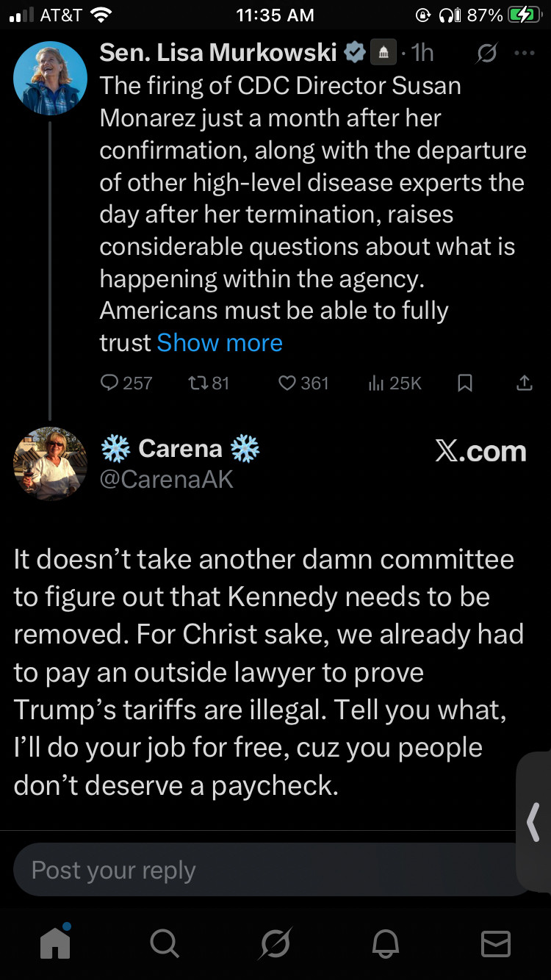The height and width of the screenshot is (980, 551).
Task: Open the @CarenaAK handle link
Action: click(166, 479)
